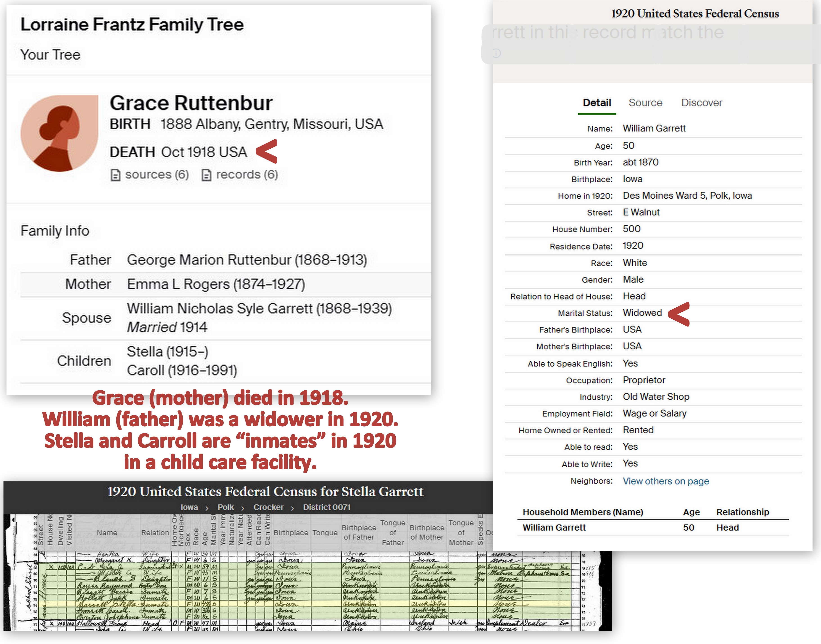This screenshot has width=821, height=644.
Task: Click the sources (6) document icon
Action: [x=115, y=175]
